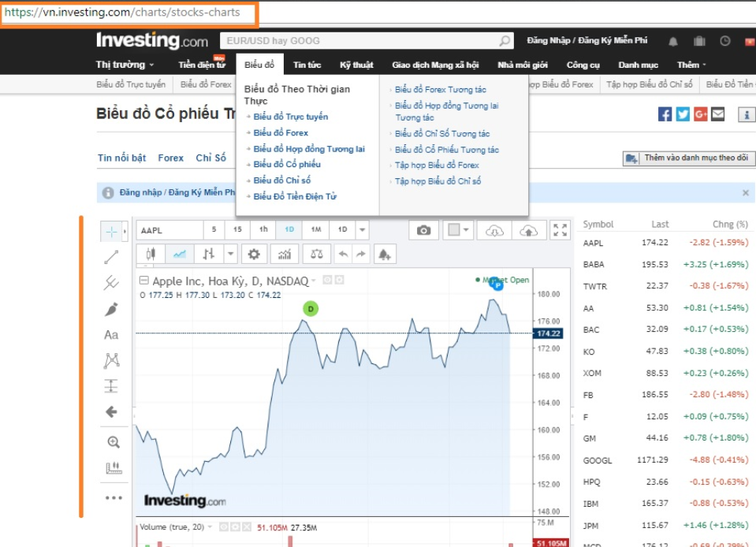Expand the Thêm menu
This screenshot has width=756, height=547.
point(691,65)
